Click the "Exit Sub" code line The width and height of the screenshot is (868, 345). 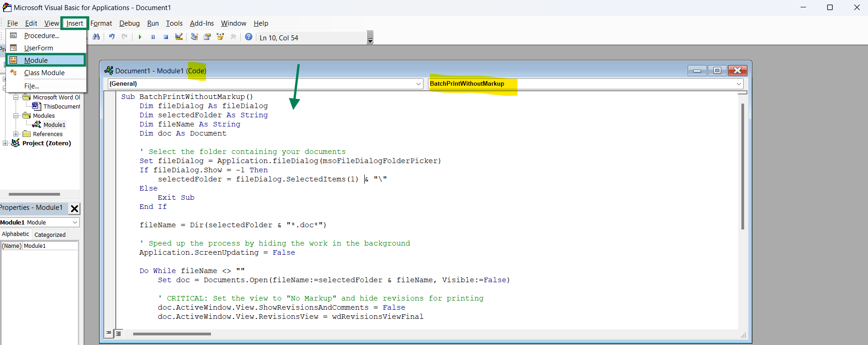[176, 197]
